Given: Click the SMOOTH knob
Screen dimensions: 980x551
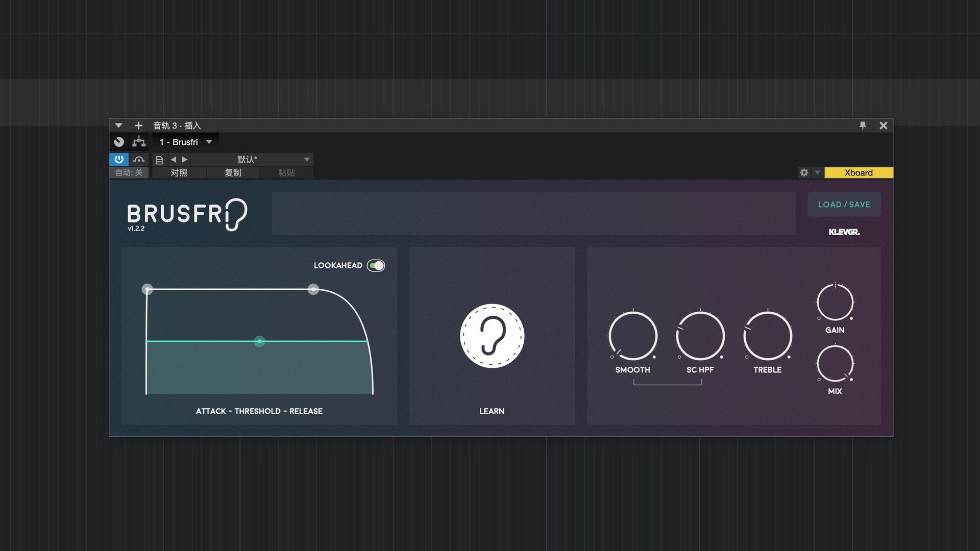Looking at the screenshot, I should point(633,336).
